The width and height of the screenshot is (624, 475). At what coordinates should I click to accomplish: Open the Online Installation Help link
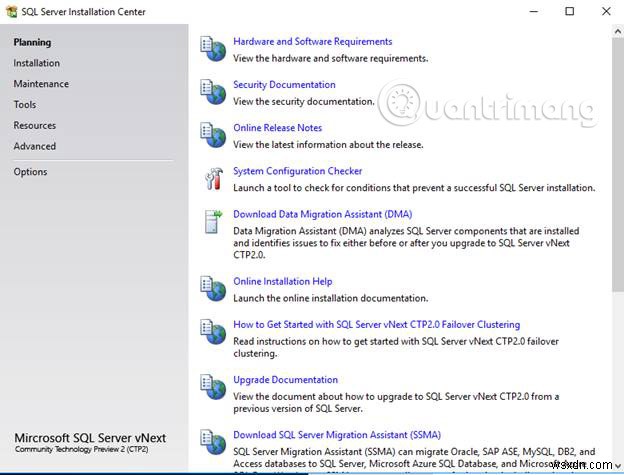coord(283,281)
